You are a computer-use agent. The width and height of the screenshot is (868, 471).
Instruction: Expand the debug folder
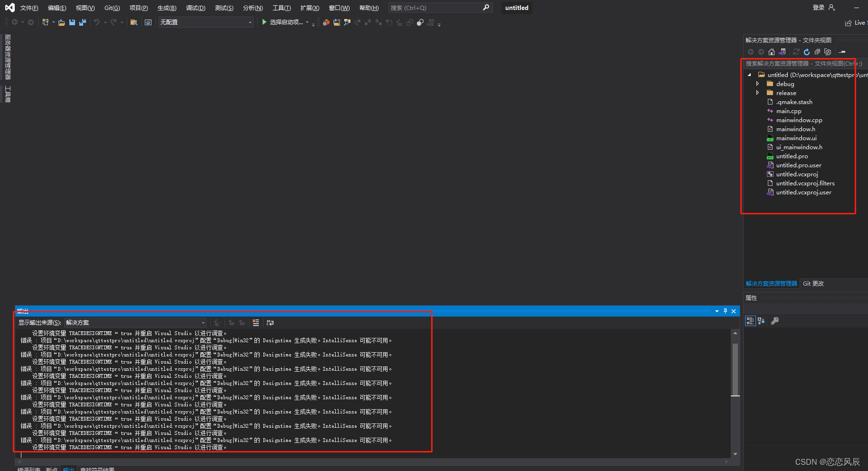tap(758, 84)
